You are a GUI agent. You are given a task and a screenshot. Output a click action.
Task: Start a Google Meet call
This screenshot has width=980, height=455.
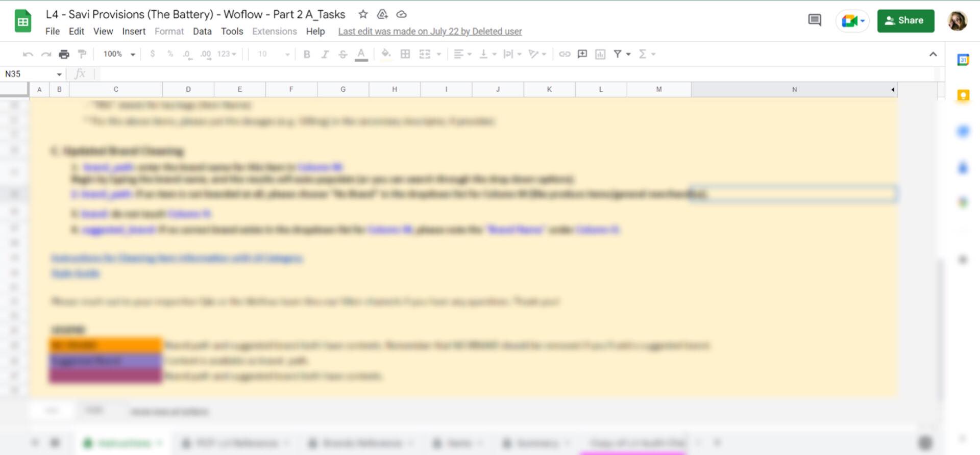852,21
